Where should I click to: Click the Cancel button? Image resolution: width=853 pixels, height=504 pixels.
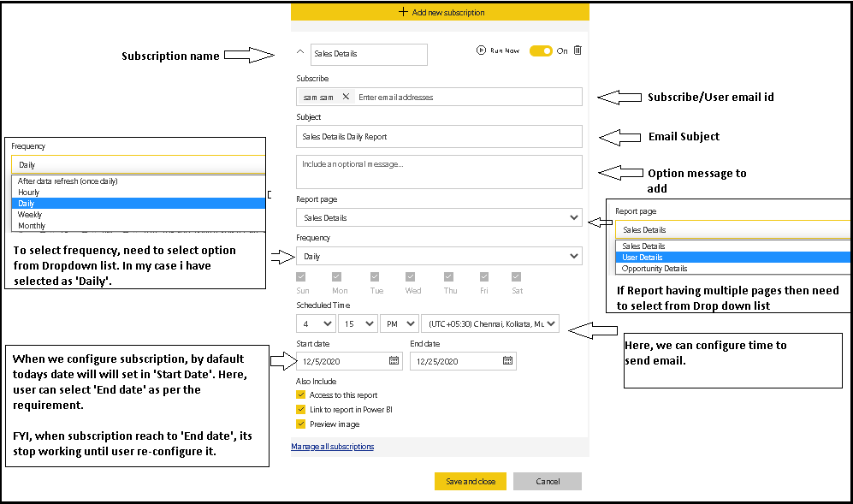coord(548,481)
